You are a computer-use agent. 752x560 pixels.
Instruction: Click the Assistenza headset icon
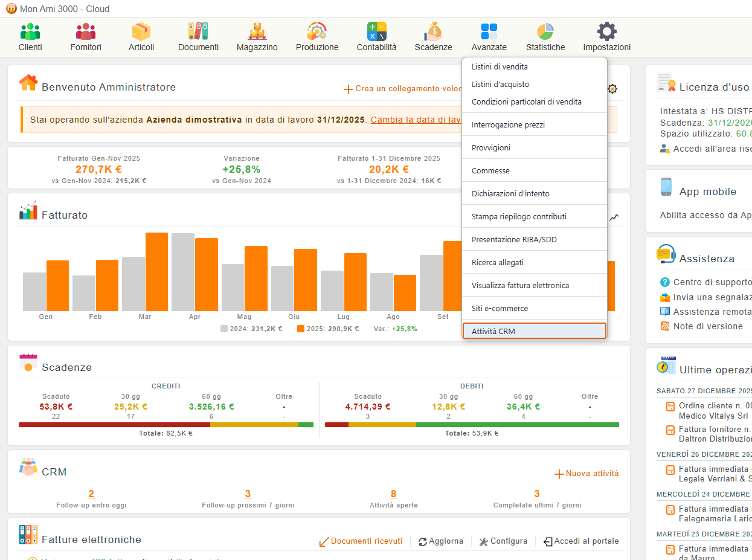(x=666, y=254)
